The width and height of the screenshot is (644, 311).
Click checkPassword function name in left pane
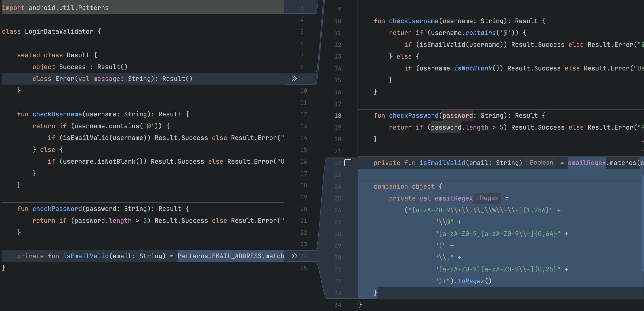pos(57,209)
